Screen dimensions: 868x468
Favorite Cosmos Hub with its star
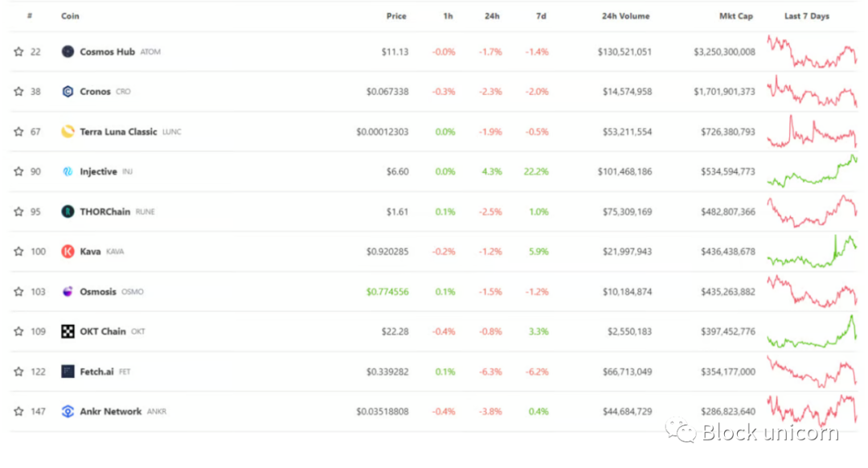18,51
